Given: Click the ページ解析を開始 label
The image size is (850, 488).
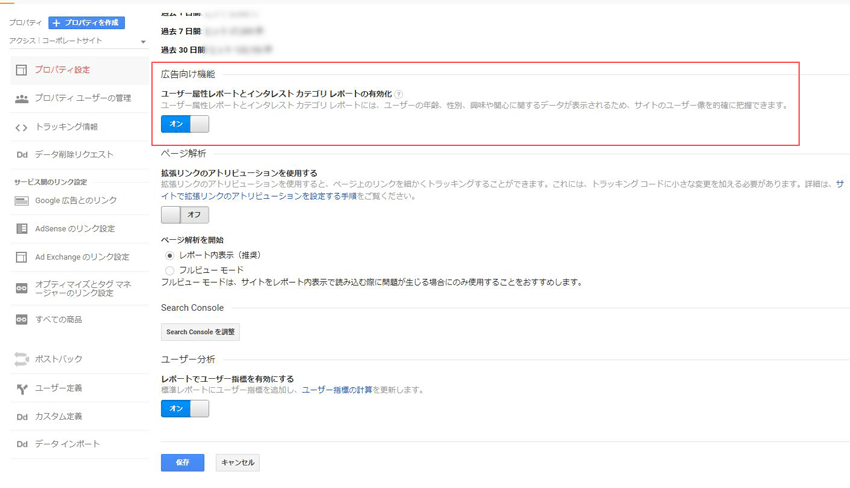Looking at the screenshot, I should point(192,240).
